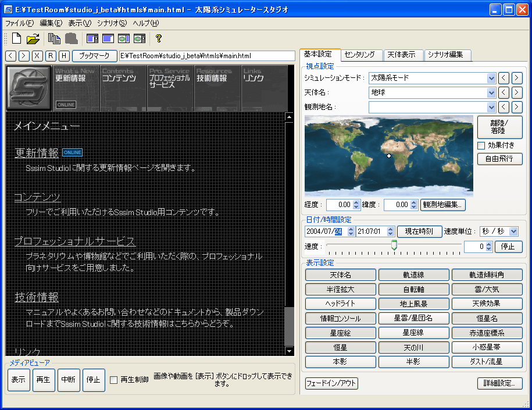The image size is (532, 410).
Task: Open the ブックマーク button menu
Action: click(x=94, y=56)
